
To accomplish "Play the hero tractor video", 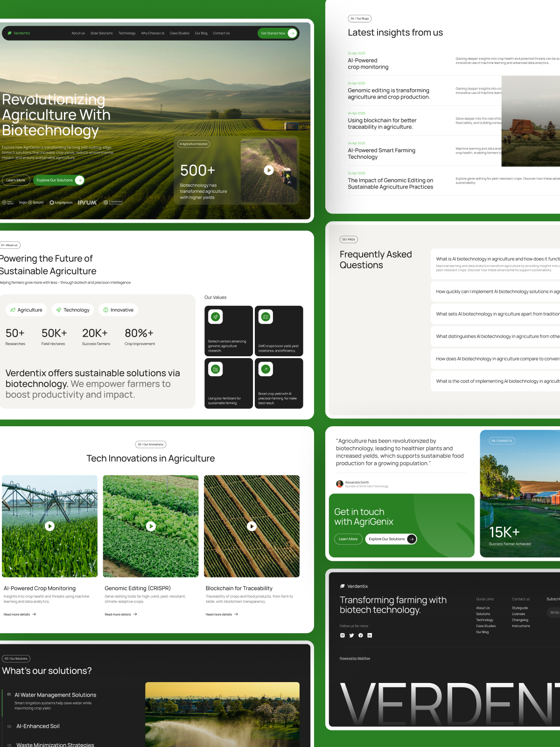I will [269, 170].
